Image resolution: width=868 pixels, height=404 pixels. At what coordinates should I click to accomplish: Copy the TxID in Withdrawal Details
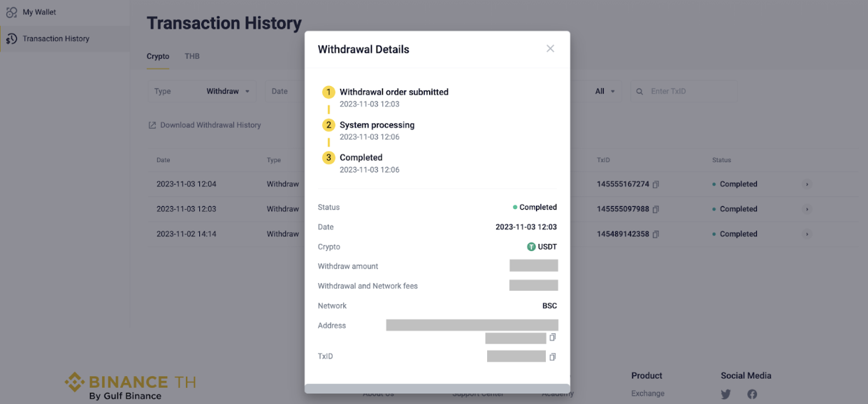552,356
